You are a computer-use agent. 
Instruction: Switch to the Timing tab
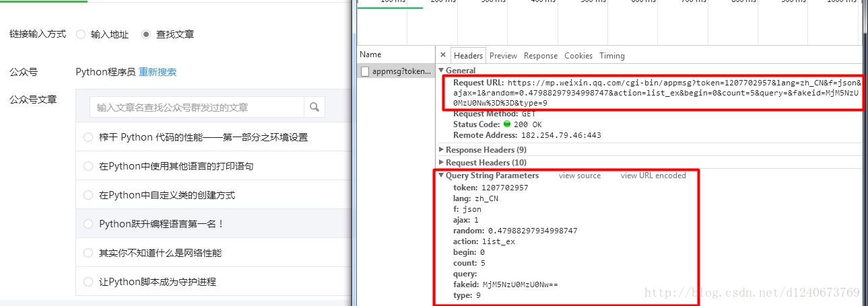click(611, 56)
